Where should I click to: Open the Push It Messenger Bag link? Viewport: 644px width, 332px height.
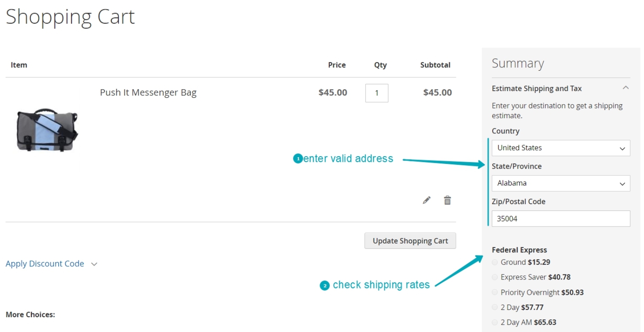pyautogui.click(x=148, y=92)
